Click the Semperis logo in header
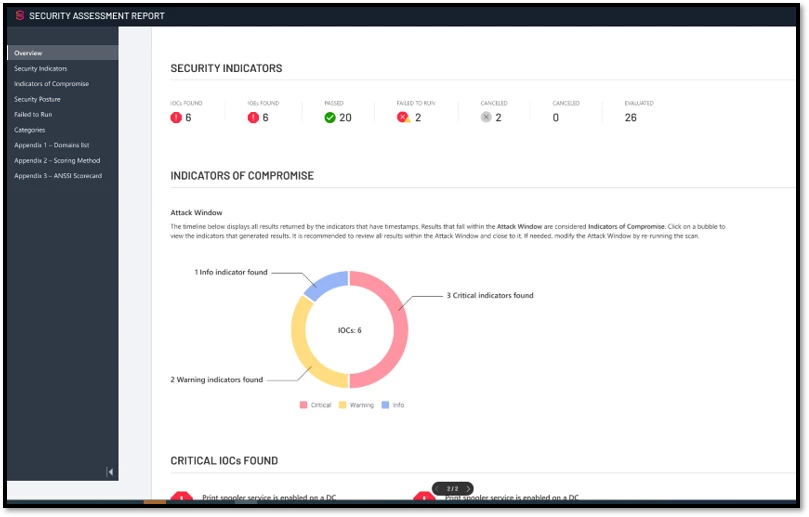Image resolution: width=809 pixels, height=517 pixels. click(18, 16)
